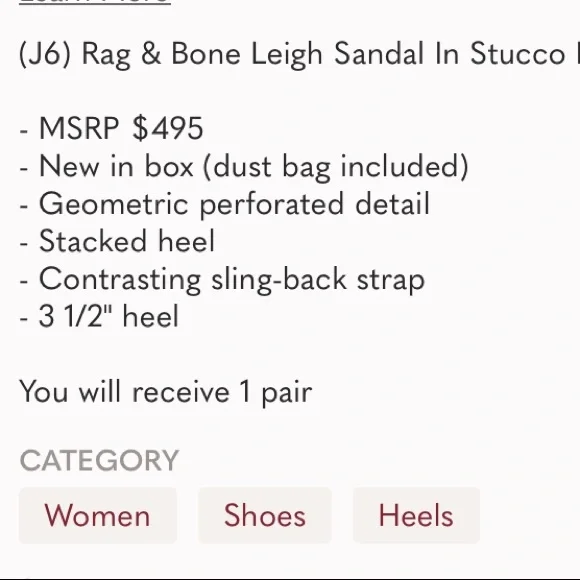
Task: Click the MSRP label text
Action: click(79, 128)
